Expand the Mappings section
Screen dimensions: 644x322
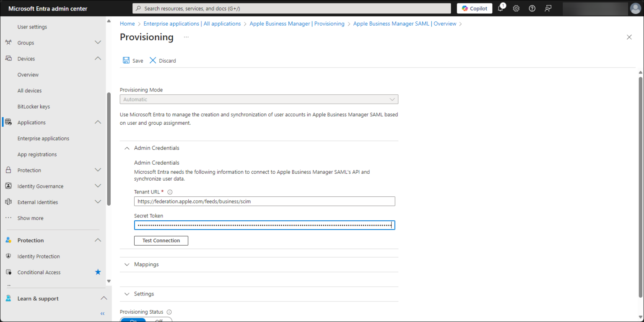127,264
